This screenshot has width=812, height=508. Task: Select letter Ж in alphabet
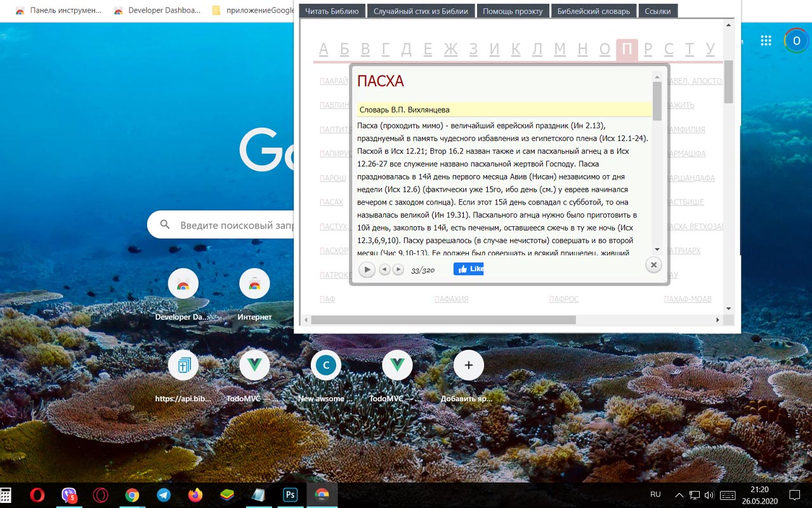point(450,50)
